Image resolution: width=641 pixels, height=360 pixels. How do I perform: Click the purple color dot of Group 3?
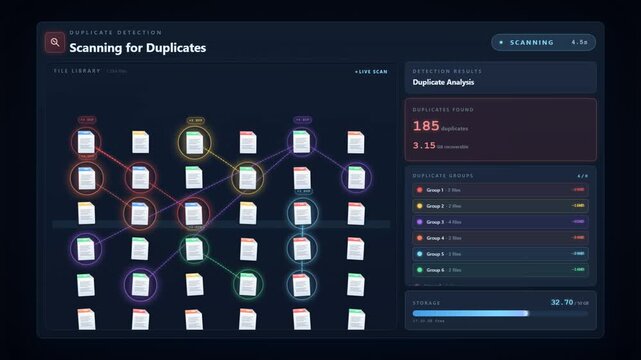[x=419, y=222]
